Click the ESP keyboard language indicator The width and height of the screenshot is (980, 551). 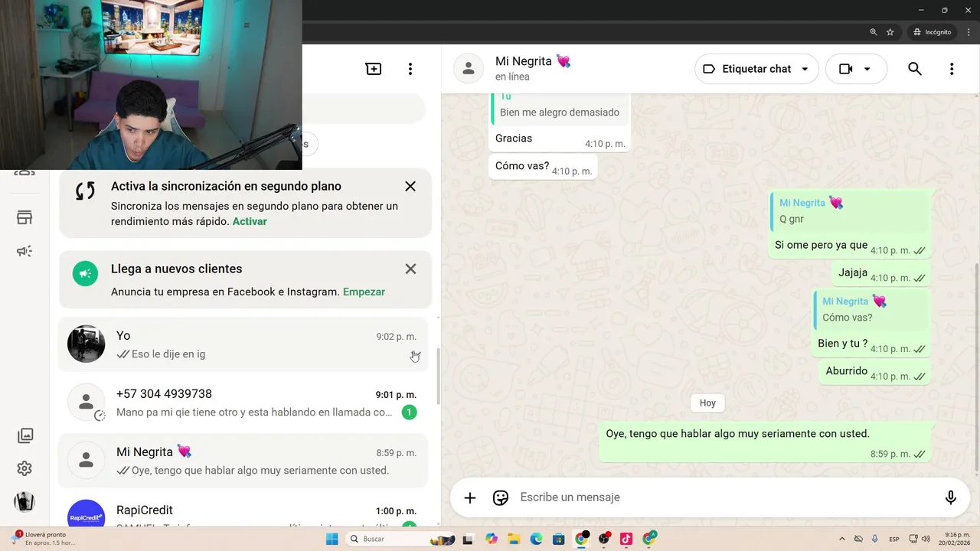[894, 539]
